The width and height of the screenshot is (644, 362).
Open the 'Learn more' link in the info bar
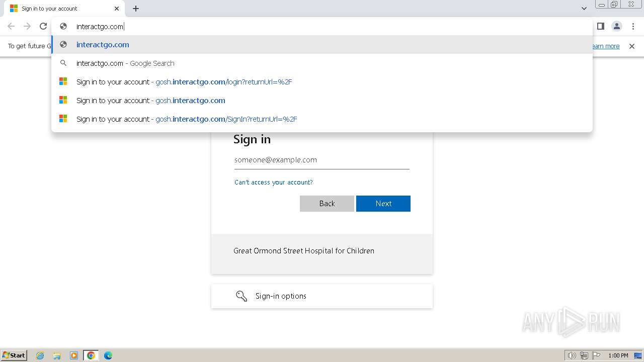pos(606,46)
